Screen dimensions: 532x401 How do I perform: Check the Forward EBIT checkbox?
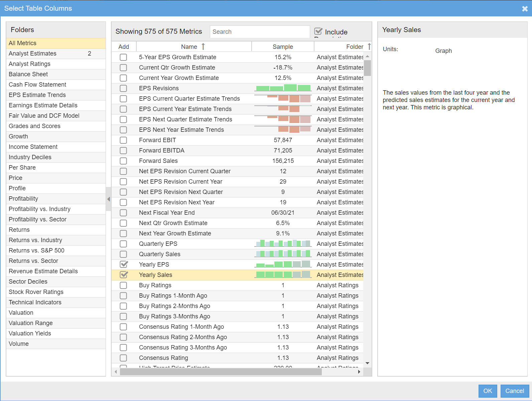click(x=123, y=140)
